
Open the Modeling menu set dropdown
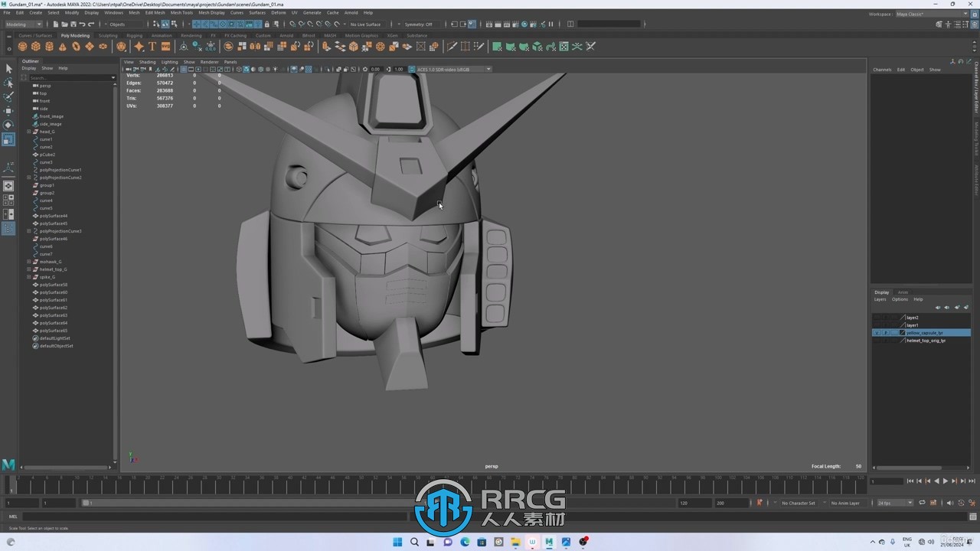pos(24,24)
